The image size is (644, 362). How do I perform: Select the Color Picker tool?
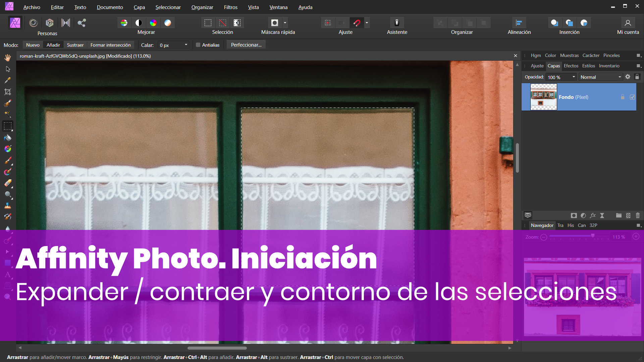pyautogui.click(x=8, y=80)
